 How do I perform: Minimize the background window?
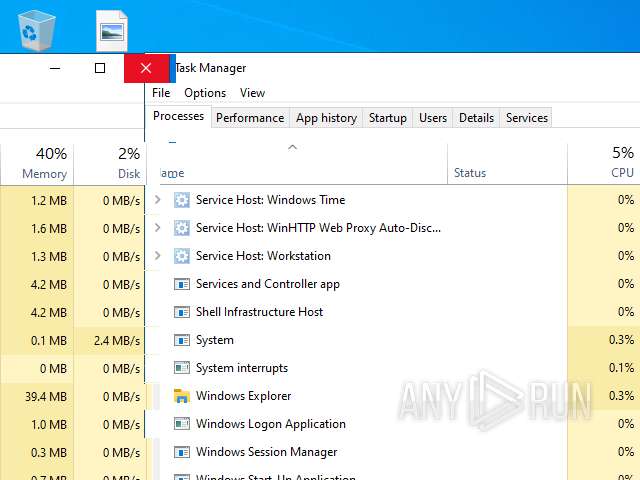pos(55,68)
